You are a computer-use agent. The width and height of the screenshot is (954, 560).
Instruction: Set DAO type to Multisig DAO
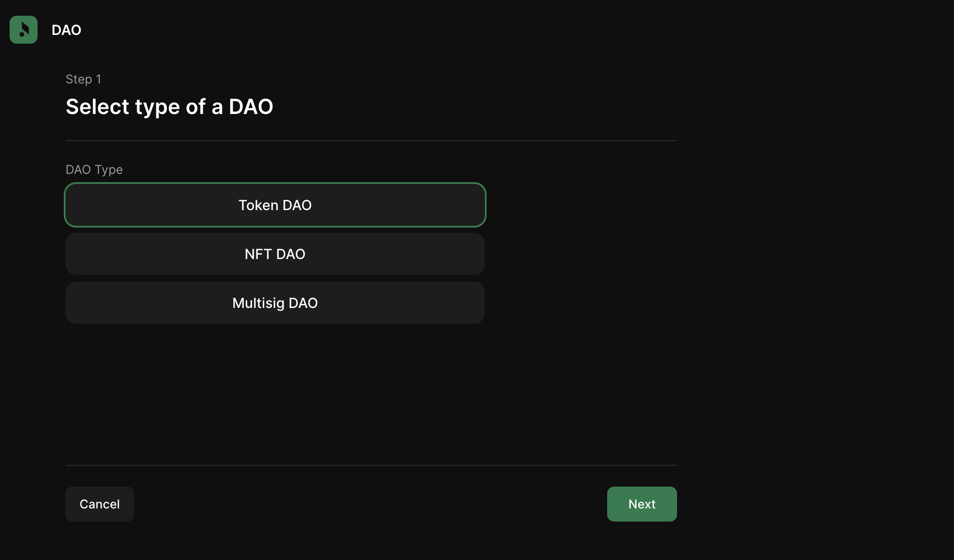tap(275, 303)
